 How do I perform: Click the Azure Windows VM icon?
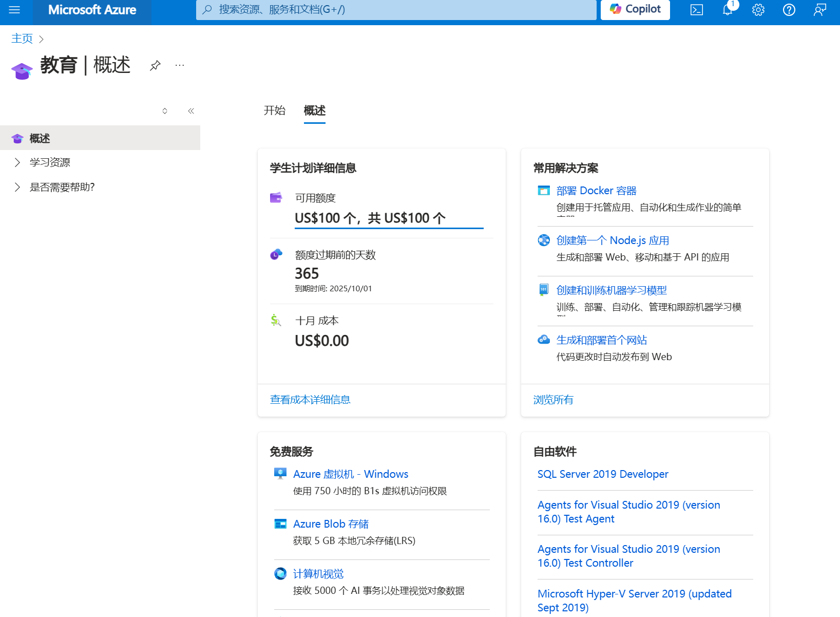(x=280, y=474)
